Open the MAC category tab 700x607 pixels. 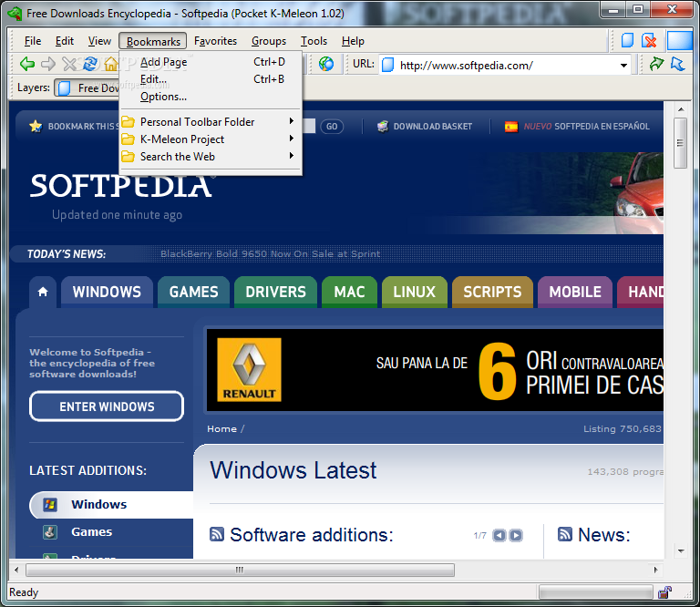click(x=350, y=292)
